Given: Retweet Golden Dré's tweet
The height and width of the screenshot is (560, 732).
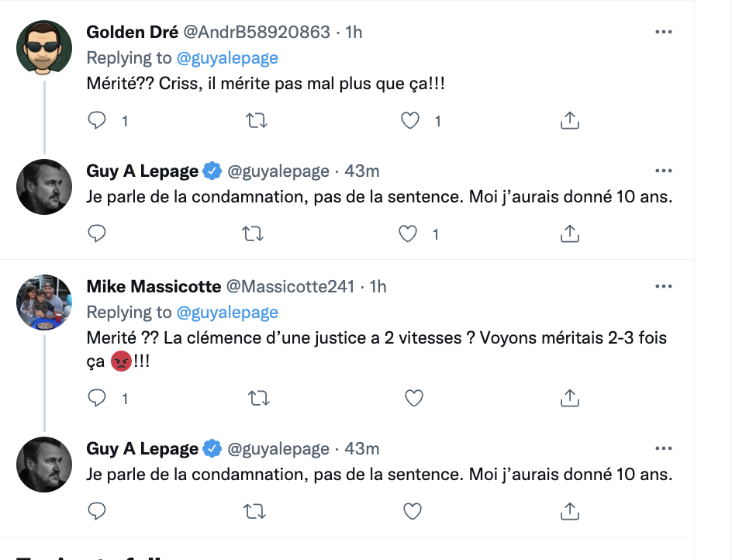Looking at the screenshot, I should 257,120.
